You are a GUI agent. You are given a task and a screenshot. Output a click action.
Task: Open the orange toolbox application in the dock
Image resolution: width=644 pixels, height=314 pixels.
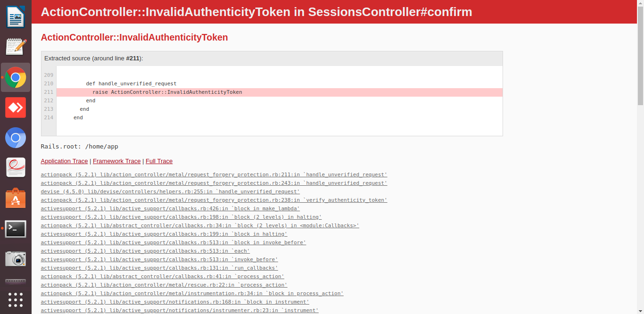(16, 198)
